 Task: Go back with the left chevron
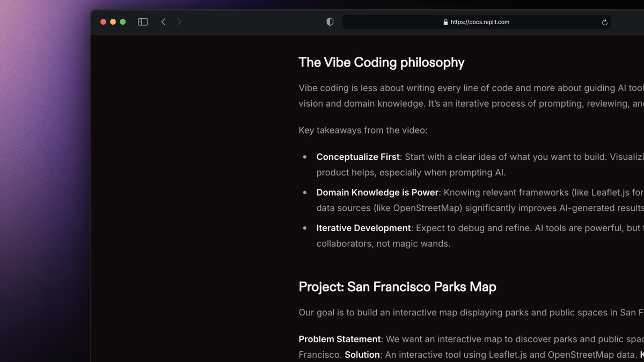pyautogui.click(x=163, y=22)
